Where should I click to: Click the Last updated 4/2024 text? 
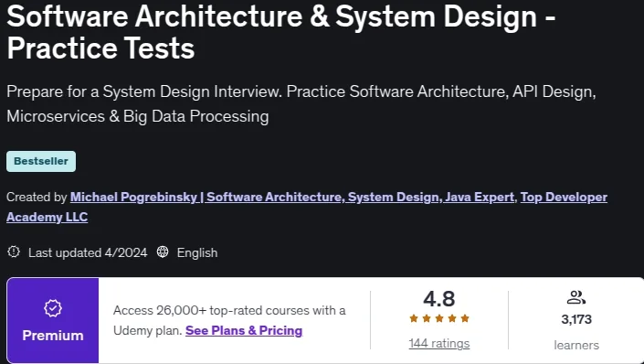click(88, 252)
